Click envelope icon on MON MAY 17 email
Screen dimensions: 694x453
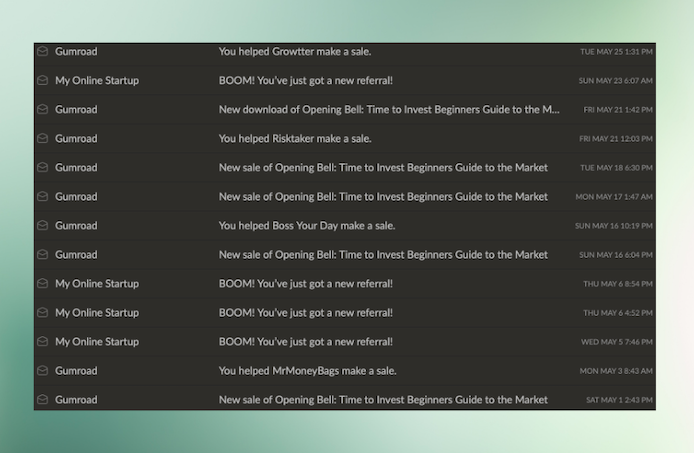(42, 196)
